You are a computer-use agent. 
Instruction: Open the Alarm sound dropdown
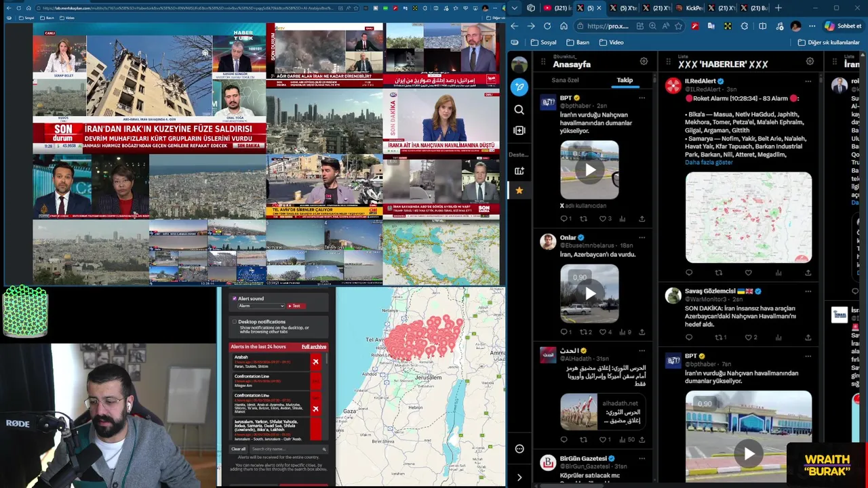[261, 306]
